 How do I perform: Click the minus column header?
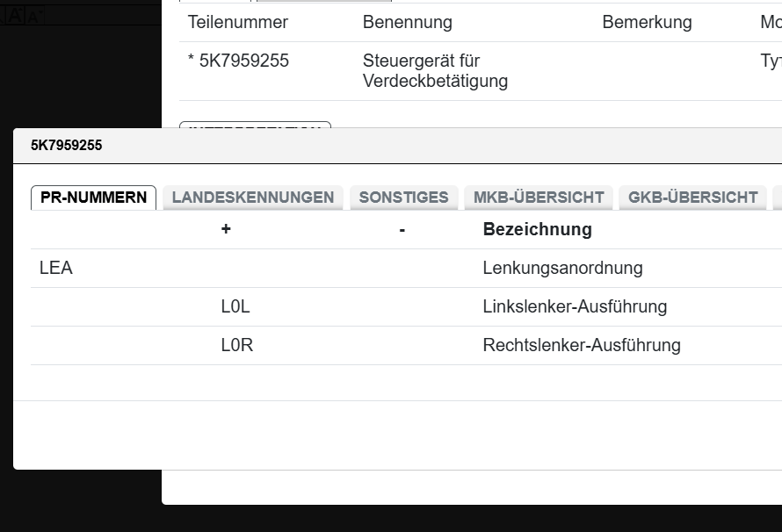[402, 230]
